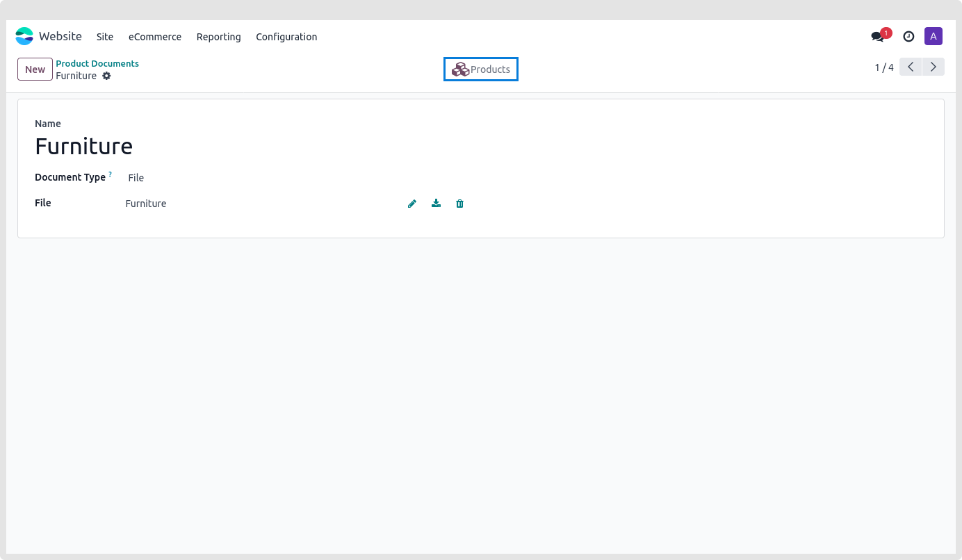
Task: Click the Odoo Website app logo
Action: pos(24,37)
